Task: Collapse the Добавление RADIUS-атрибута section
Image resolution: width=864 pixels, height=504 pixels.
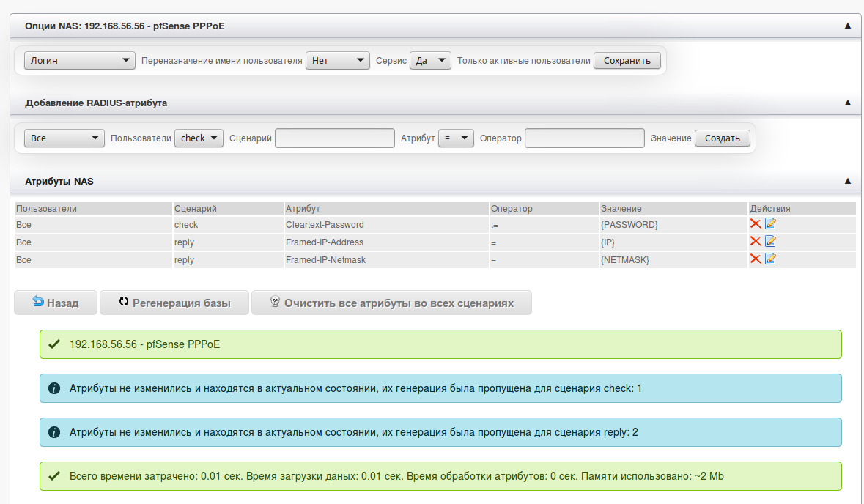Action: coord(847,103)
